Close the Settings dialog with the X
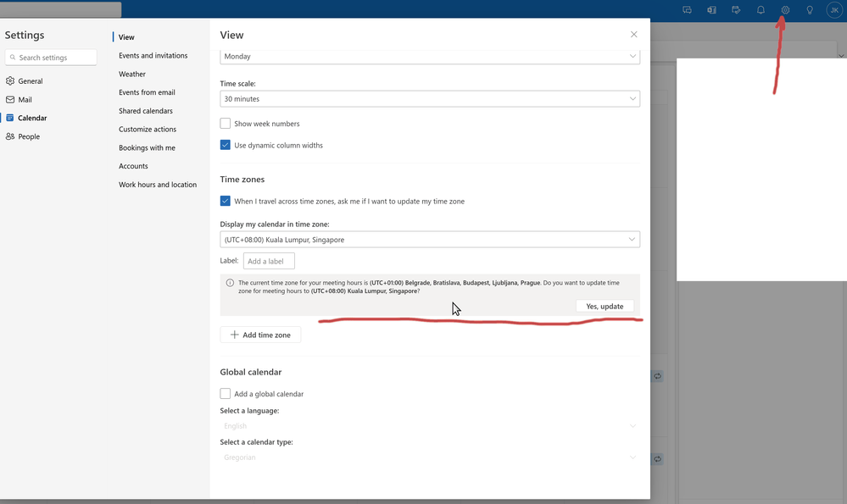 coord(633,35)
